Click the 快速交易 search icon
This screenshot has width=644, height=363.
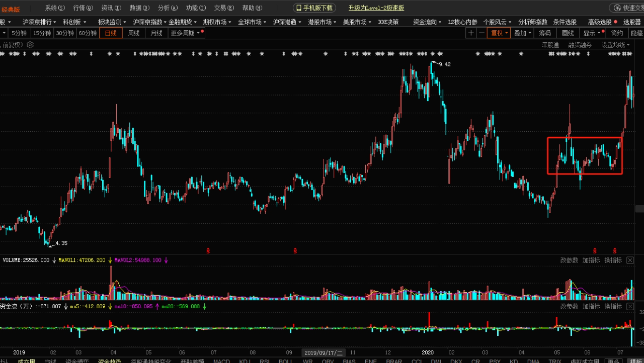coord(617,8)
